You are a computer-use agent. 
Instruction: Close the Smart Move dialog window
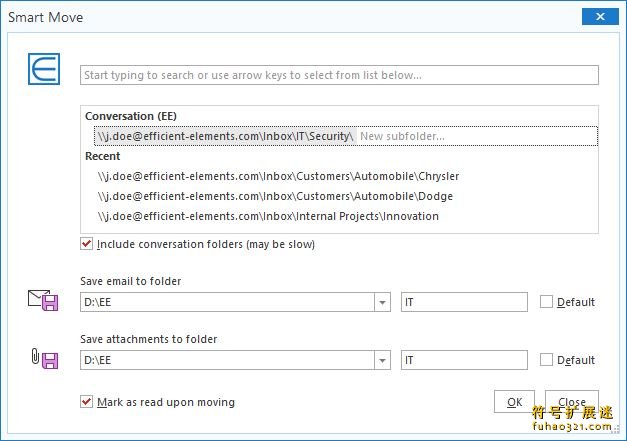tap(600, 17)
